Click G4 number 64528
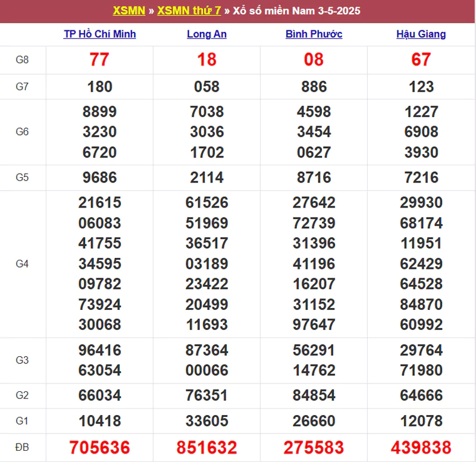The width and height of the screenshot is (476, 462). tap(421, 284)
